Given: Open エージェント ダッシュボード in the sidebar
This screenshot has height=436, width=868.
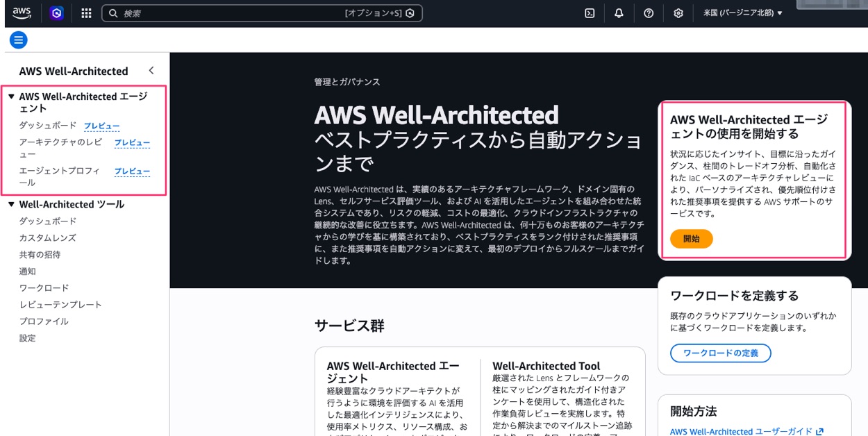Looking at the screenshot, I should 48,126.
